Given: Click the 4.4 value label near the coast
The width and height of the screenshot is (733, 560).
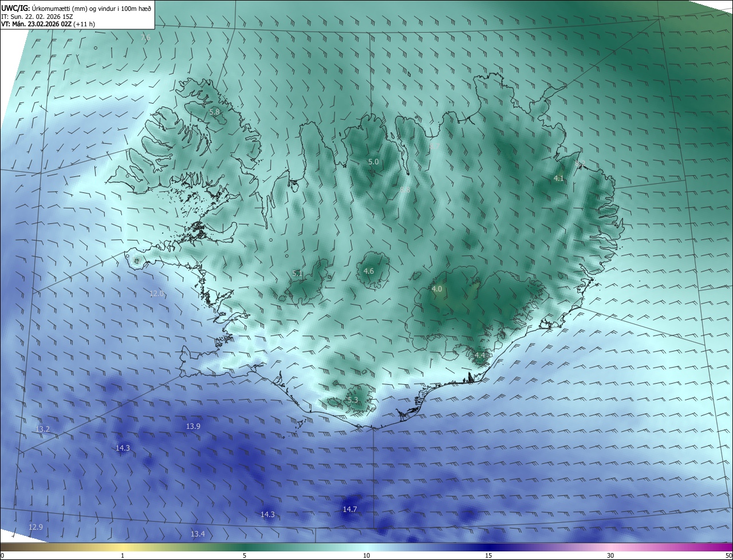Looking at the screenshot, I should coord(480,356).
